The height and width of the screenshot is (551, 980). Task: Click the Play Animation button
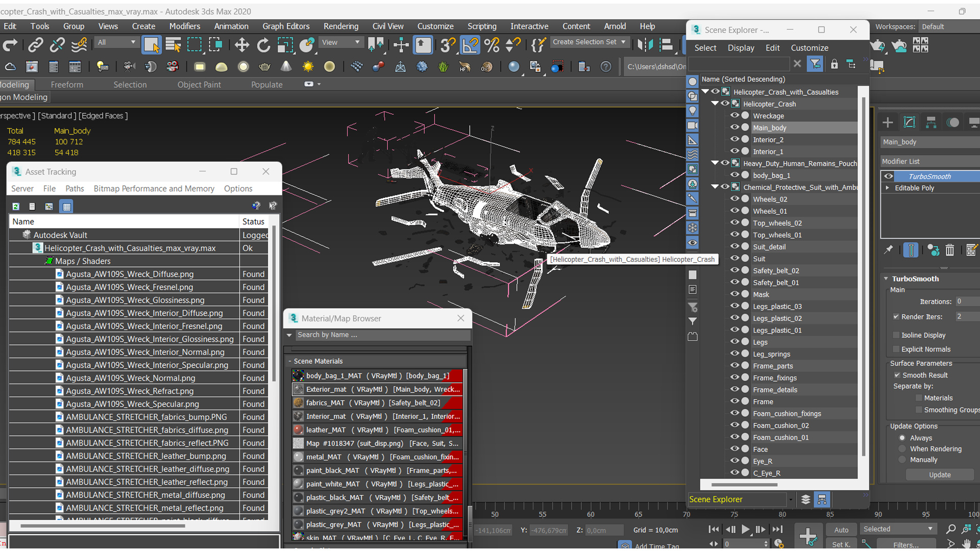745,530
